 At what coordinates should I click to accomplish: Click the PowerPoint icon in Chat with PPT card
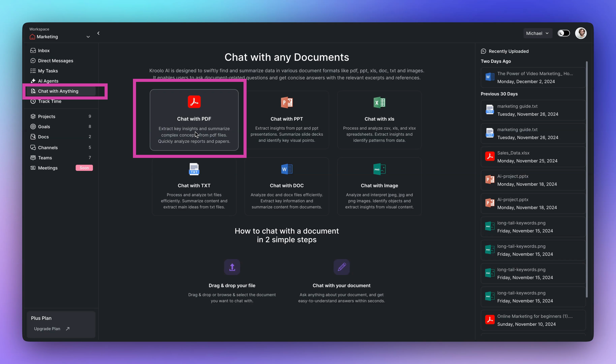(x=287, y=102)
